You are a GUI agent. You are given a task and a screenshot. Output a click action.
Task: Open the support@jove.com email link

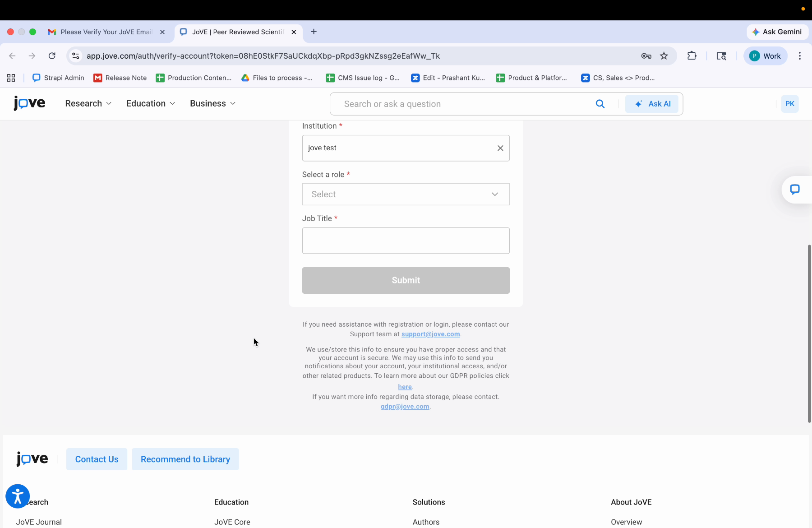(430, 334)
